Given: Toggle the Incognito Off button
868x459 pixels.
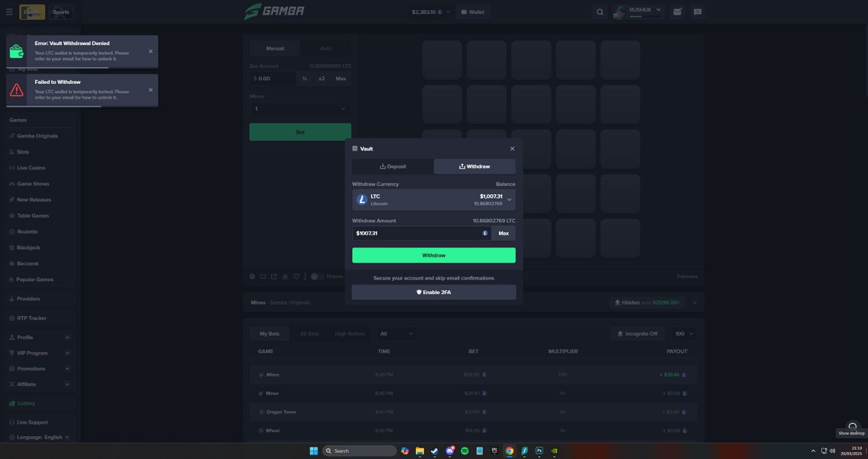Looking at the screenshot, I should [x=637, y=334].
